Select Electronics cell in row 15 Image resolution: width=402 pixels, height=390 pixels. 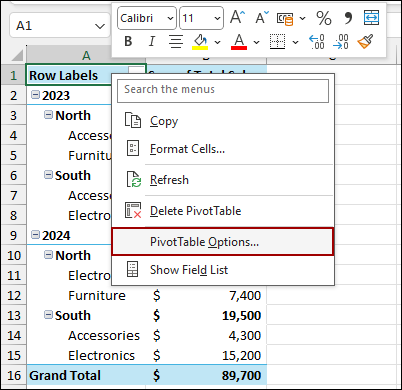(x=86, y=355)
